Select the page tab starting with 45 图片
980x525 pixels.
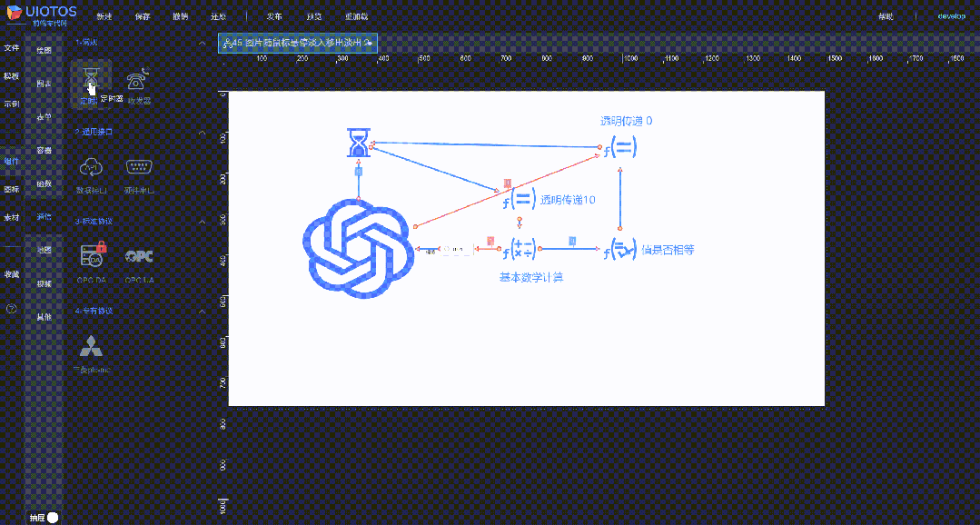[298, 43]
